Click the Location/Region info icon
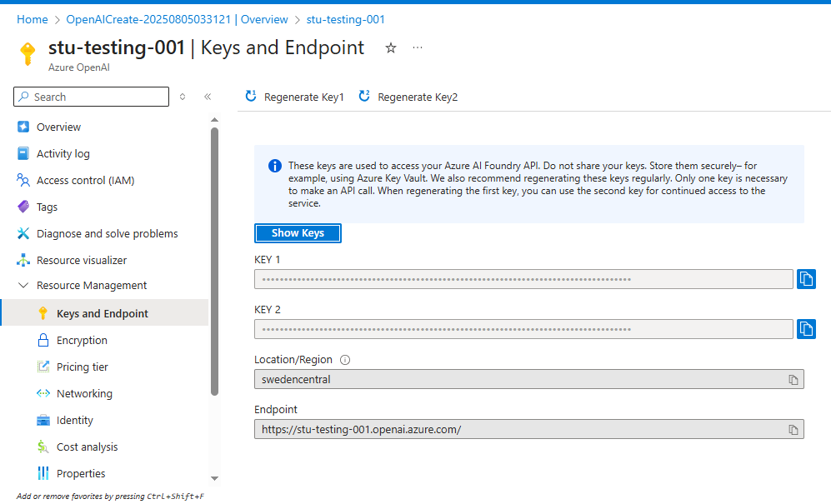The height and width of the screenshot is (504, 831). 345,360
